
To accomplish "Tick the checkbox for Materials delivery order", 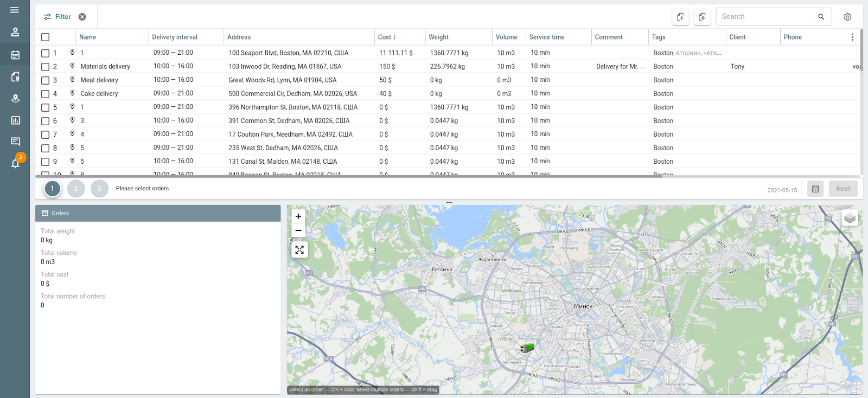I will tap(46, 67).
